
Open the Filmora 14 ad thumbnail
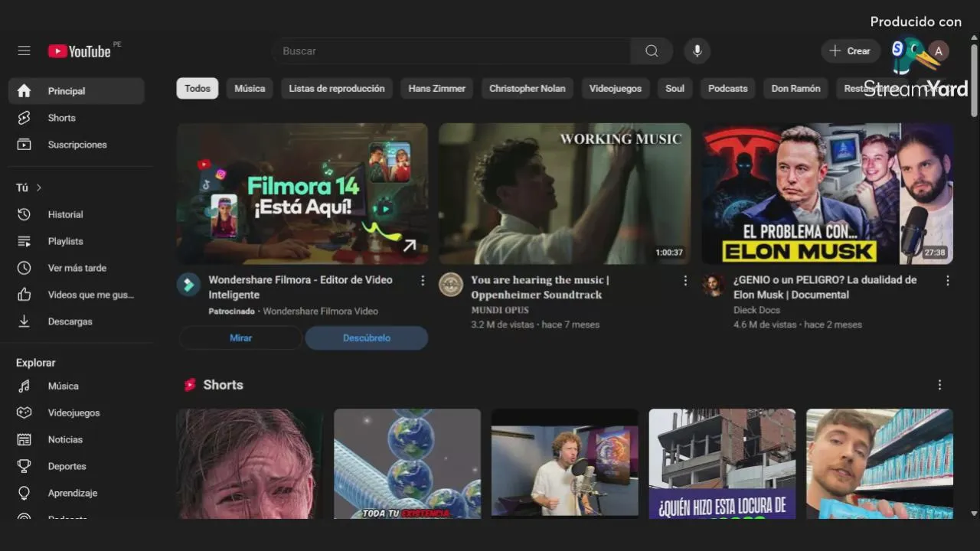(302, 194)
